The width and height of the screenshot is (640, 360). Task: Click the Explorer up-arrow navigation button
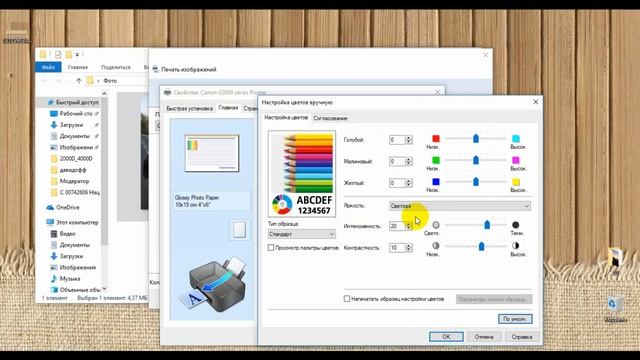(78, 81)
